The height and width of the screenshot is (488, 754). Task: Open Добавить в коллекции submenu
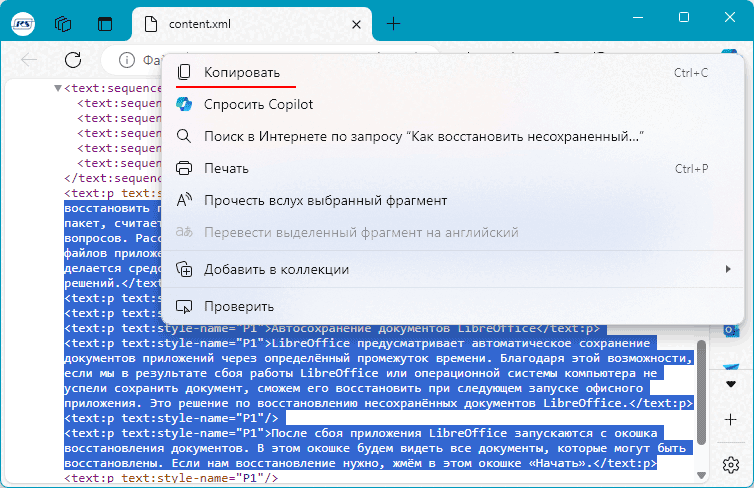452,269
